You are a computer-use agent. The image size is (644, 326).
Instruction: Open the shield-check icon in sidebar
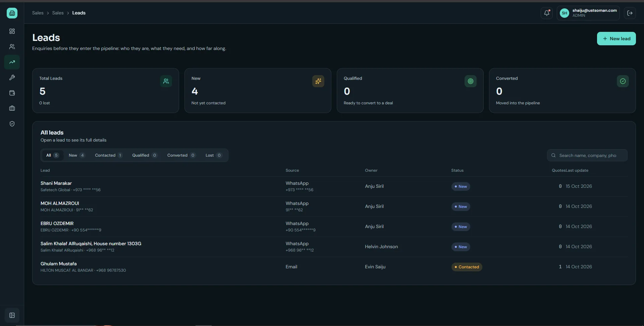coord(12,124)
